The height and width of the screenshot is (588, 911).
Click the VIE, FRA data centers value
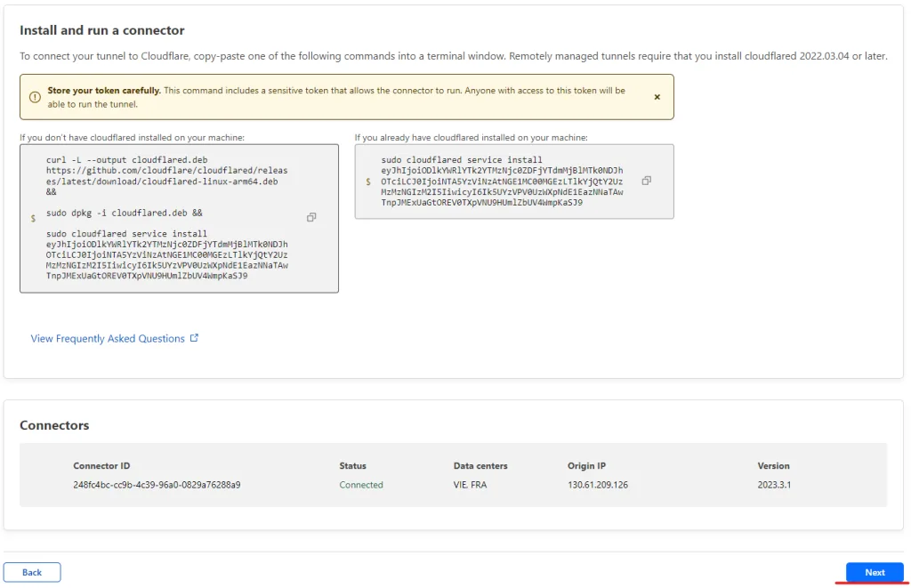(470, 485)
